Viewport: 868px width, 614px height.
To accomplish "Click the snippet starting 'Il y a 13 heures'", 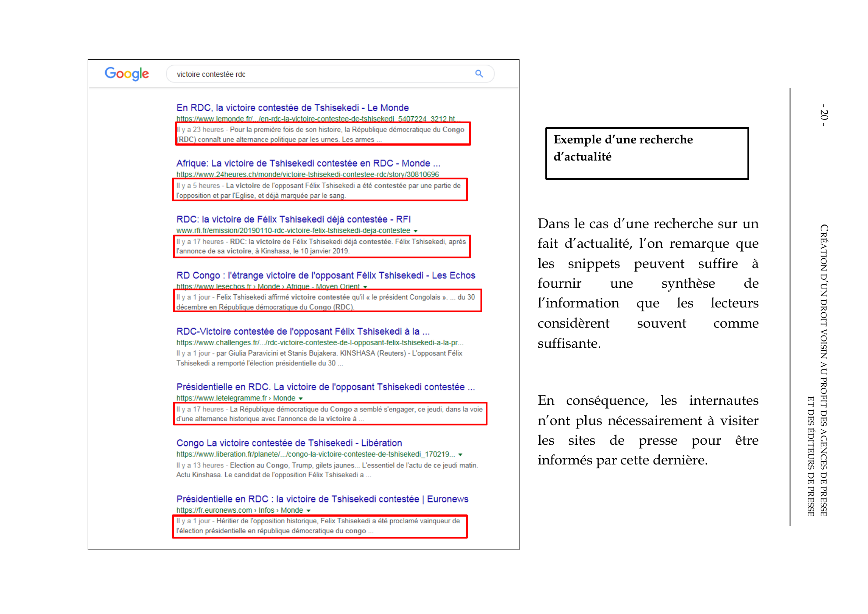I will pos(327,470).
